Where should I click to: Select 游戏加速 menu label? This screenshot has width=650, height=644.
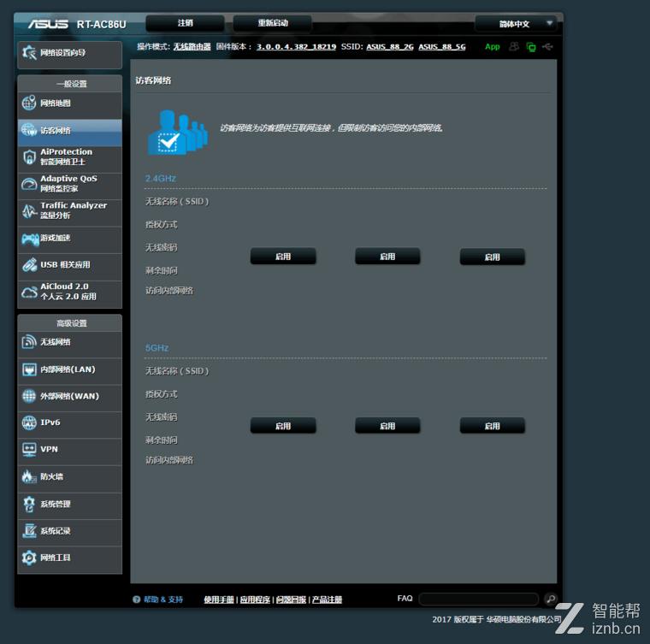(x=55, y=238)
